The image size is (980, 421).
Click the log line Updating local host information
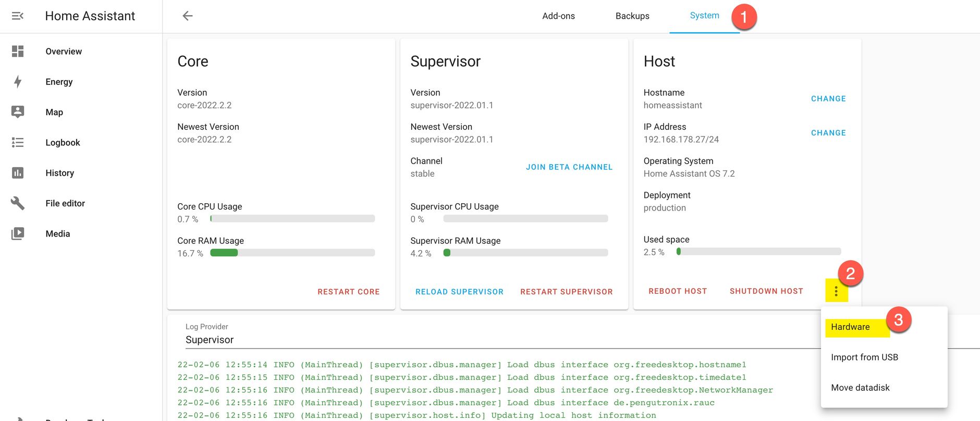pyautogui.click(x=417, y=415)
